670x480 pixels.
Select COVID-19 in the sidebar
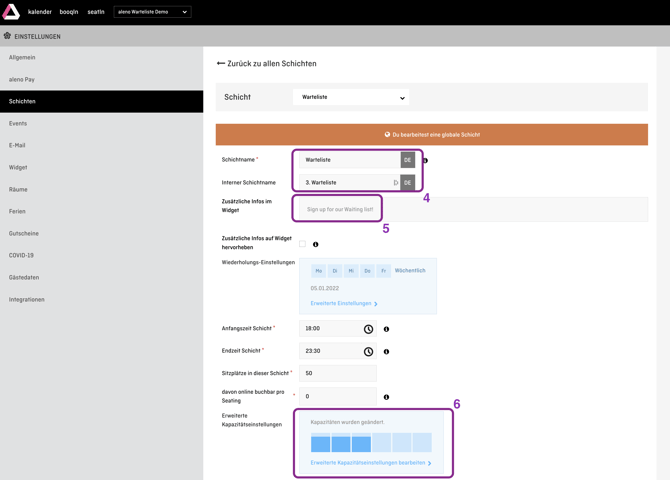tap(101, 255)
